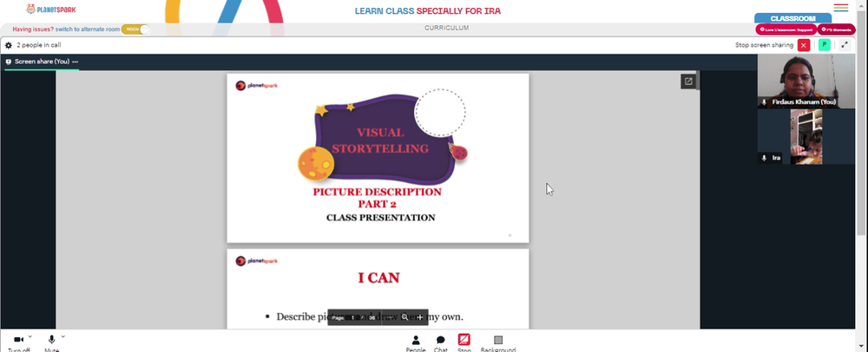Expand camera options chevron

[30, 336]
